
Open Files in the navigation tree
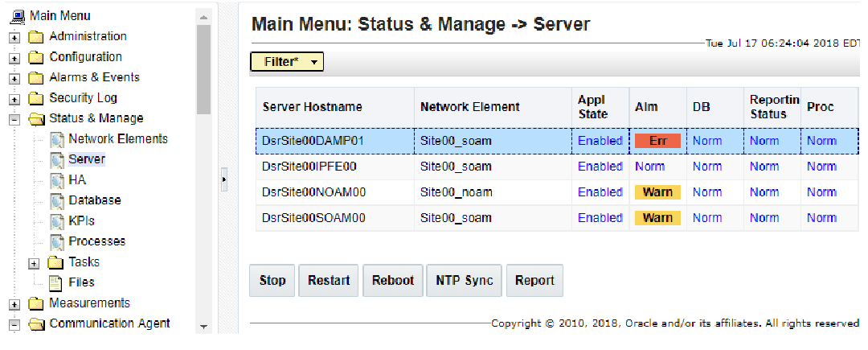tap(81, 282)
